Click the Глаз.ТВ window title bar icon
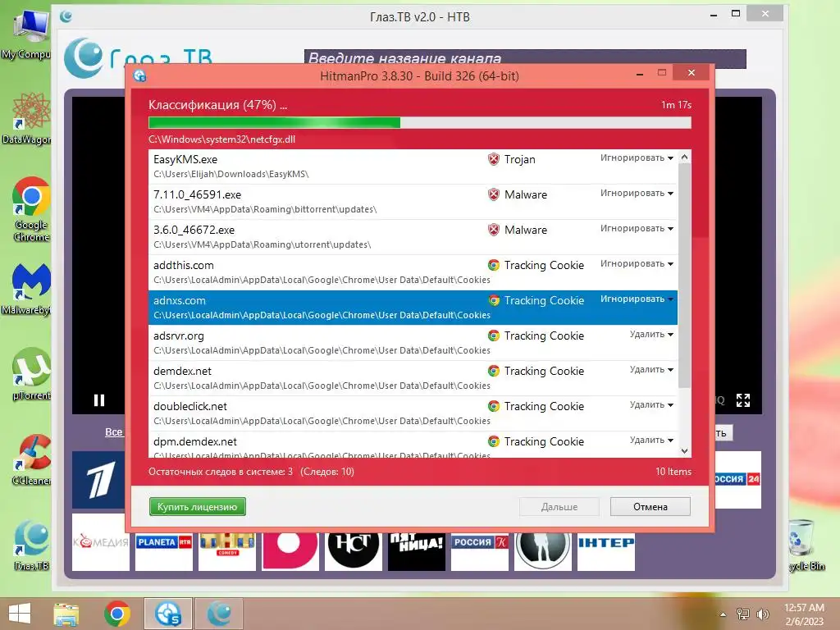840x630 pixels. click(66, 16)
